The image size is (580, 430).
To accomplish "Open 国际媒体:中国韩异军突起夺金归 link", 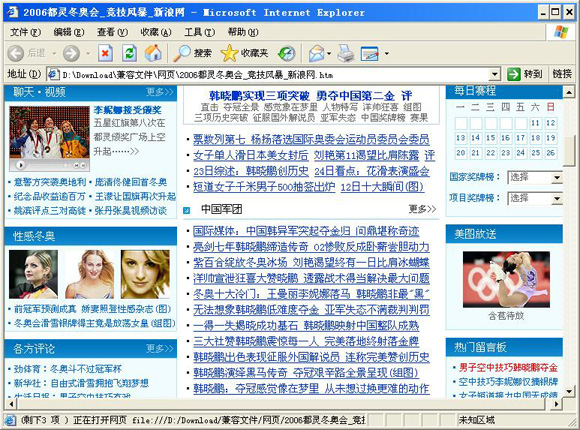I will coord(306,231).
